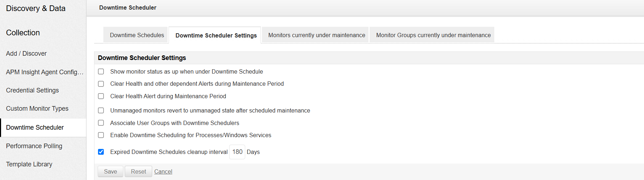Open Monitors currently under maintenance tab
This screenshot has width=644, height=180.
[x=316, y=35]
